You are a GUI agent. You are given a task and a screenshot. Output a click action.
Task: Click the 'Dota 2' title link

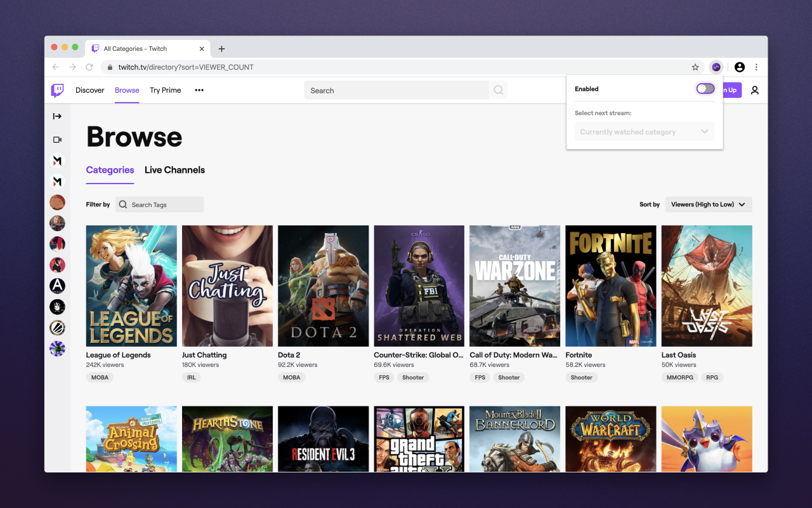(289, 355)
